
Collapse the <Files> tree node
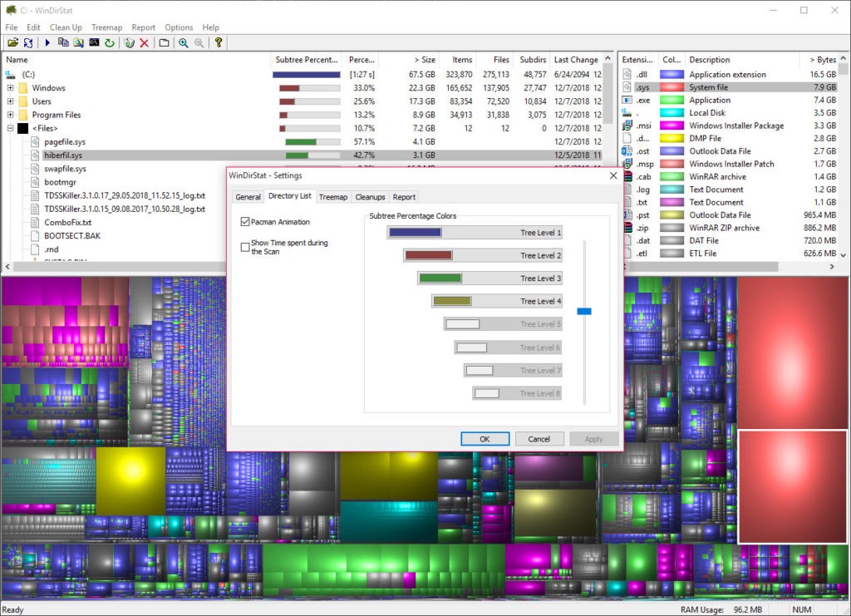click(10, 129)
